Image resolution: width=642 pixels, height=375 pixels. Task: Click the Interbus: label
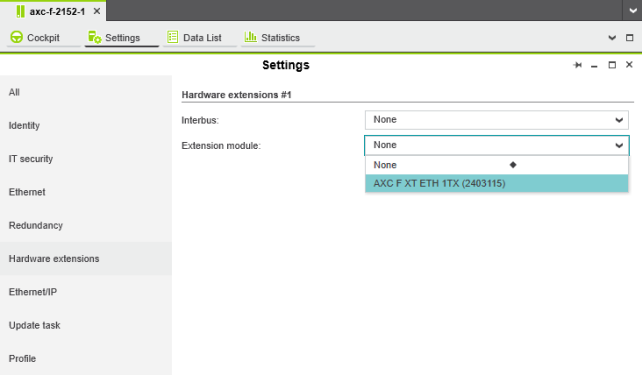(200, 120)
